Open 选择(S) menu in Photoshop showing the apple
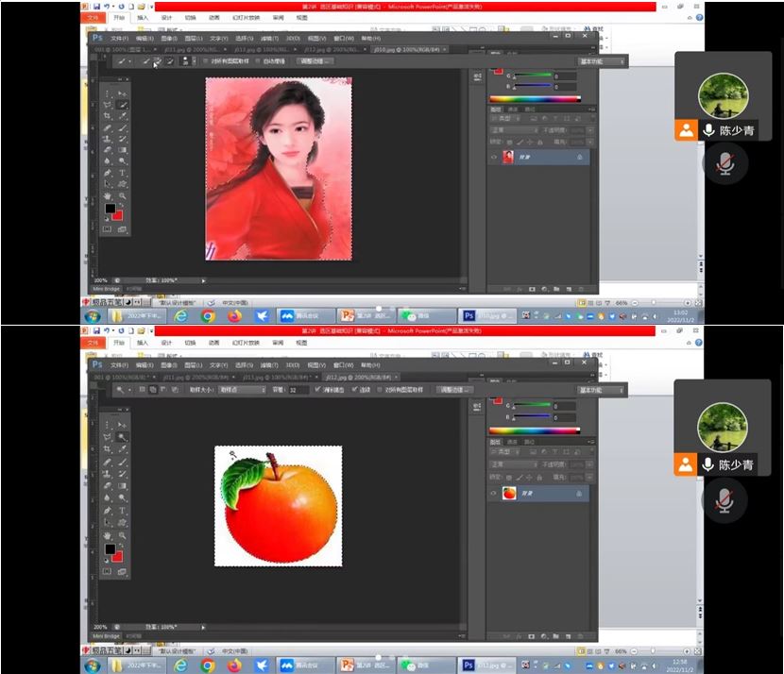The image size is (784, 674). [244, 364]
